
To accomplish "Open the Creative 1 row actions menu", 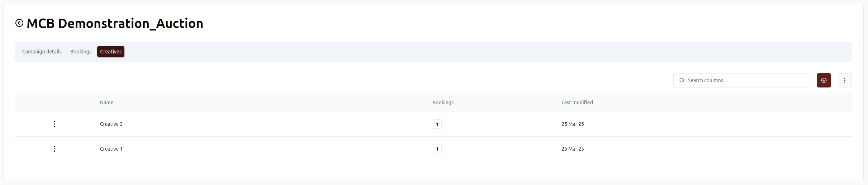I will click(x=54, y=149).
